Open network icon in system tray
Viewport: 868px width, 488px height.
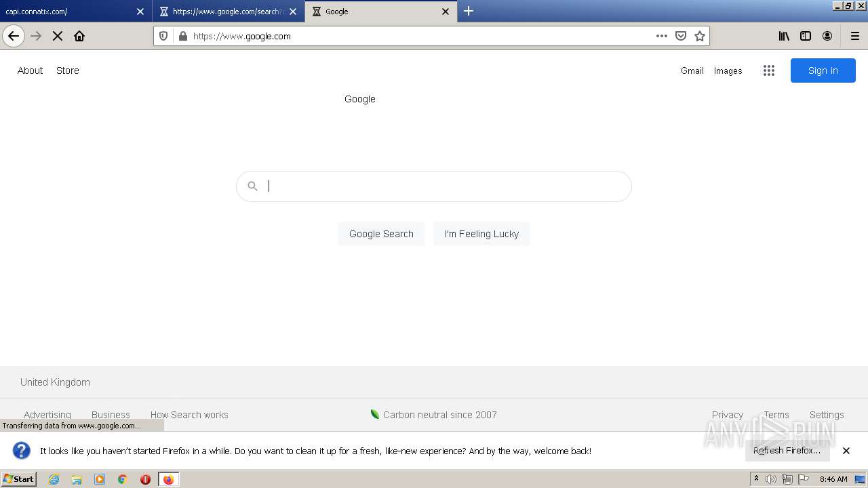(x=787, y=479)
